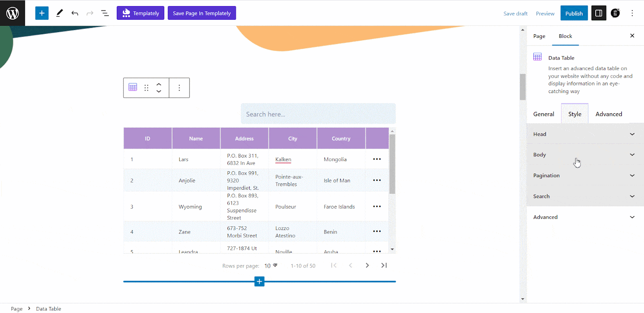Toggle the settings sidebar panel icon
The image size is (644, 313).
[599, 13]
